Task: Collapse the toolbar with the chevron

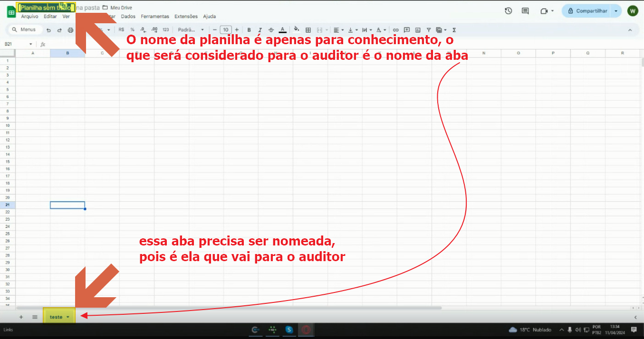Action: (x=630, y=30)
